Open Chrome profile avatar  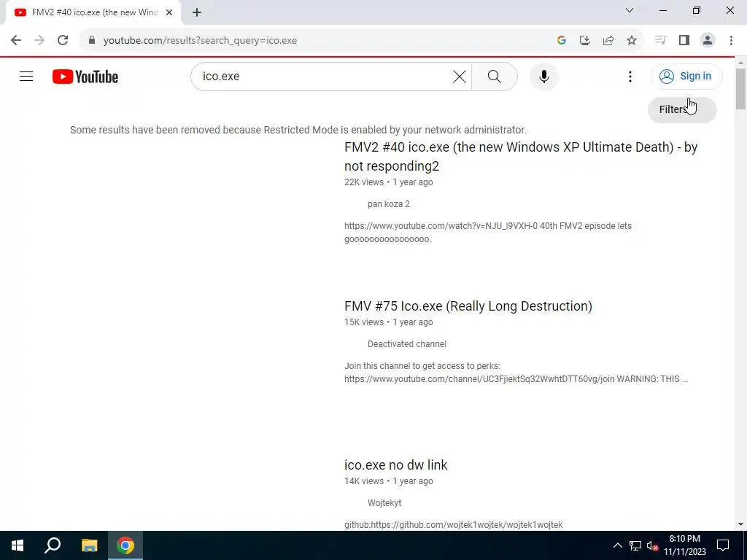click(x=708, y=41)
